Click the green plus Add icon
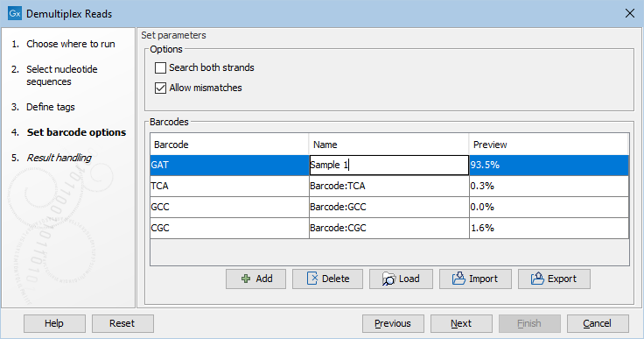Screen dimensions: 644x339 (x=246, y=279)
